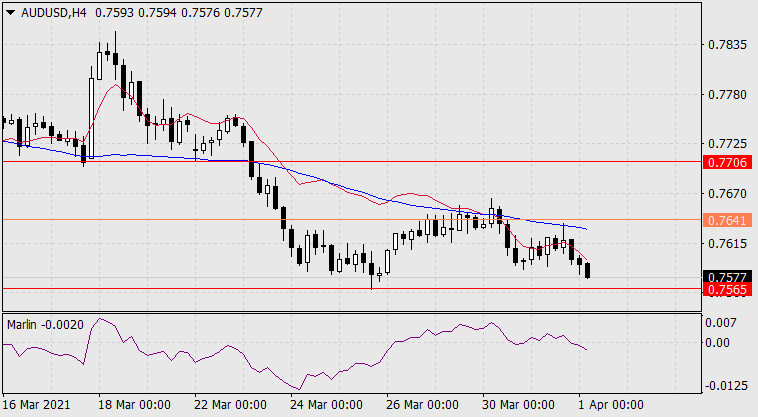
Task: Click the 0.7641 orange price label
Action: click(x=727, y=220)
